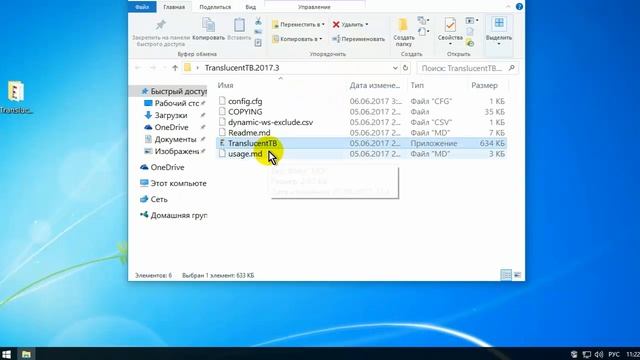The image size is (640, 360).
Task: Open the Easy access dropdown
Action: 423,31
